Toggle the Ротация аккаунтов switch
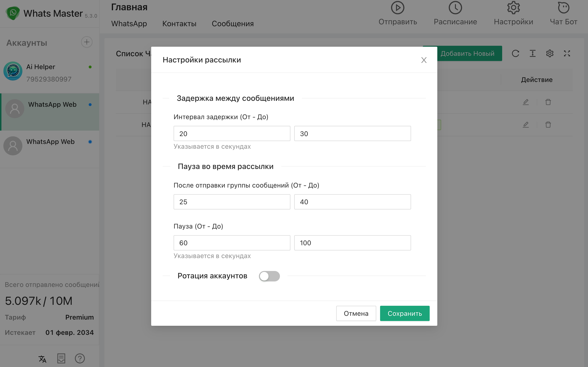 (x=269, y=276)
